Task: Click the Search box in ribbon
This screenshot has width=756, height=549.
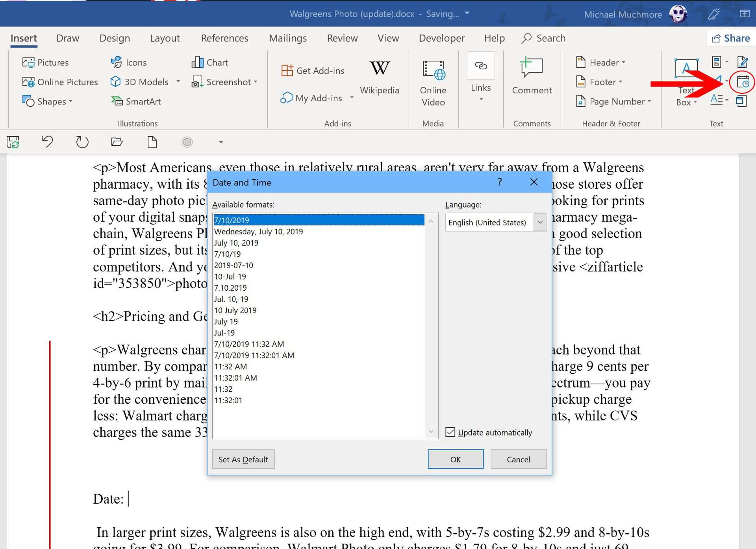Action: (544, 38)
